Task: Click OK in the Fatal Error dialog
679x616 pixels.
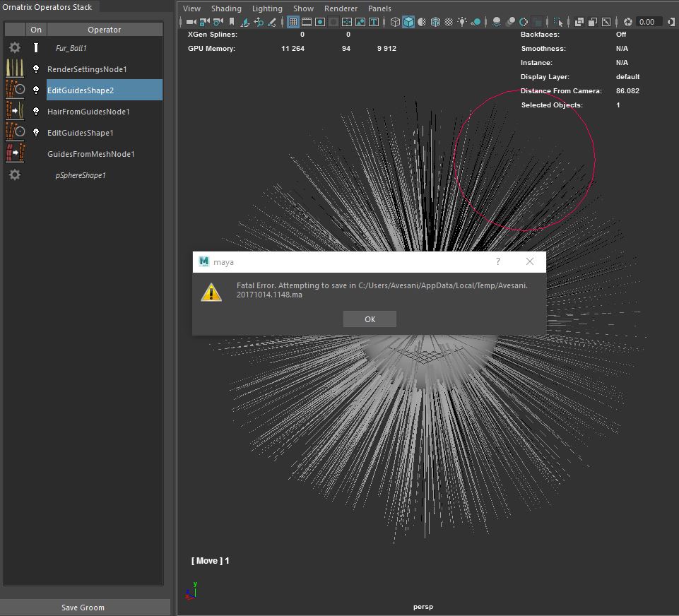Action: (x=370, y=319)
